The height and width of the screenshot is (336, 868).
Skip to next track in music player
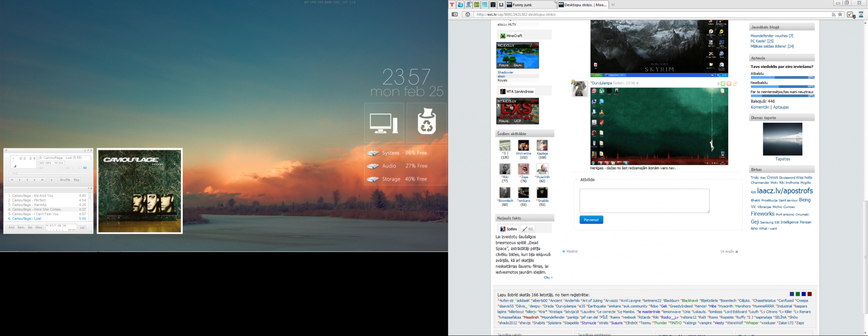[42, 180]
